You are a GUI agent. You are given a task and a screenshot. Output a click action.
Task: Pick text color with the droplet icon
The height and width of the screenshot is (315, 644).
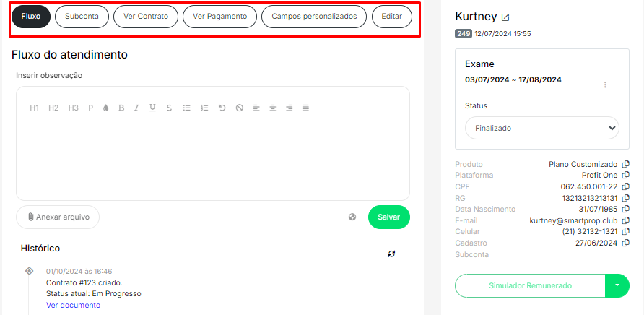pos(105,108)
